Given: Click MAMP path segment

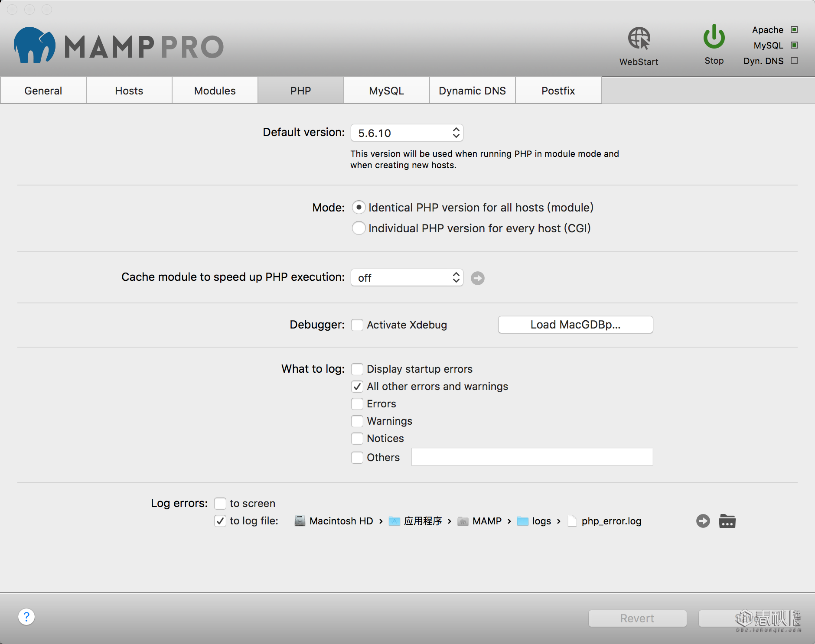Looking at the screenshot, I should tap(487, 521).
